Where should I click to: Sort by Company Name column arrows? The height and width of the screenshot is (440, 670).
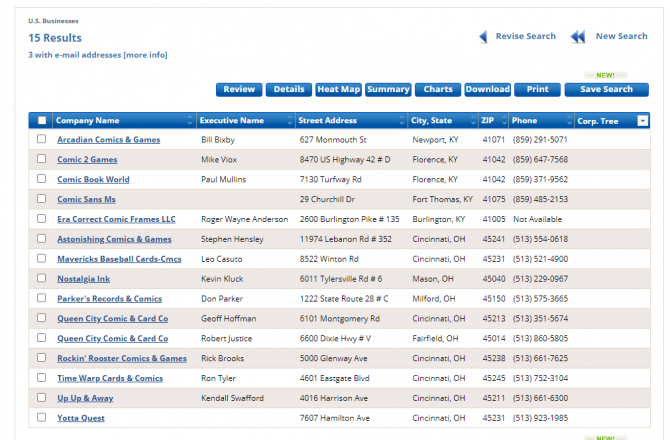coord(190,121)
